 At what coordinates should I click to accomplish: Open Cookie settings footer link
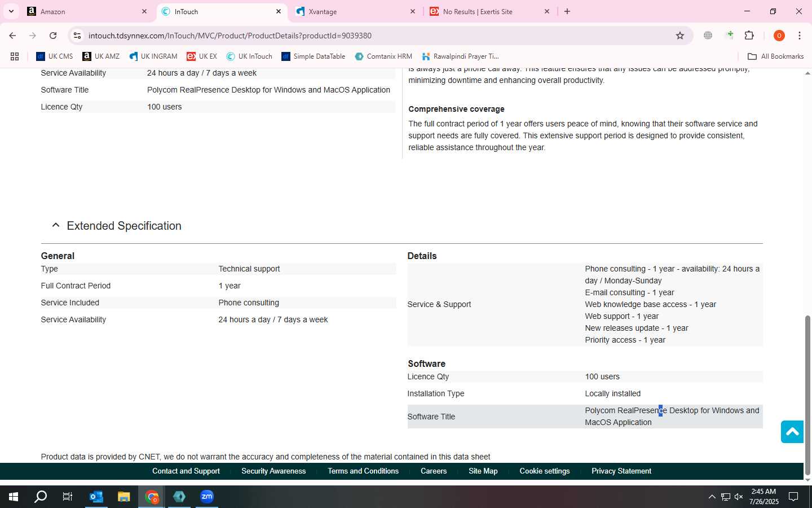coord(545,471)
